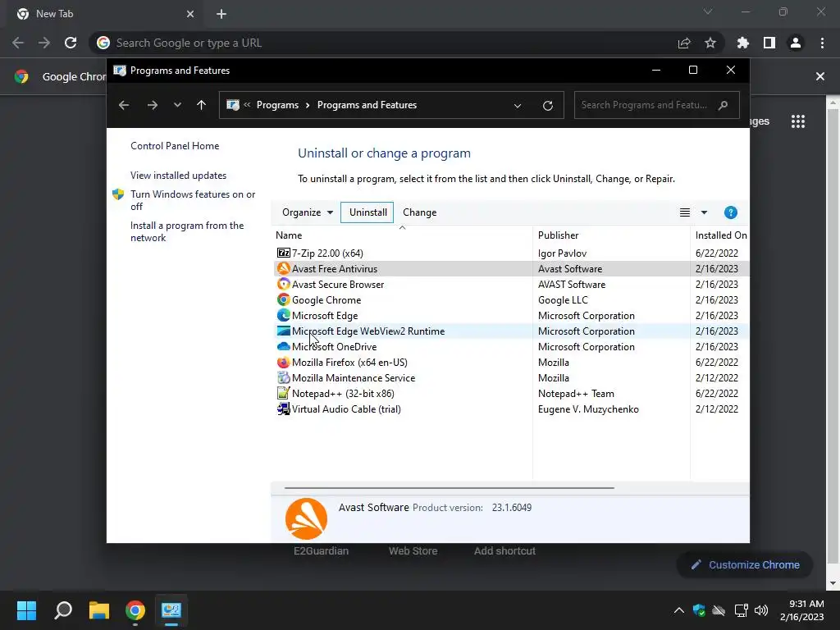Open the Google apps grid
The image size is (840, 630).
798,121
